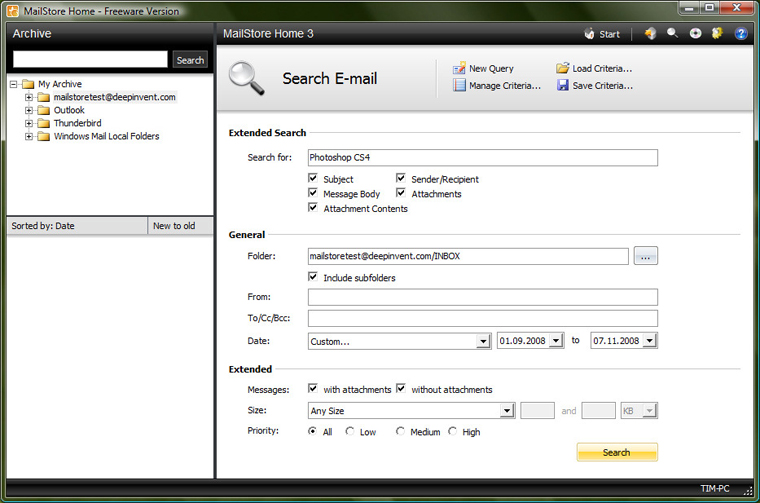Viewport: 760px width, 503px height.
Task: Open the Start home page
Action: click(602, 34)
